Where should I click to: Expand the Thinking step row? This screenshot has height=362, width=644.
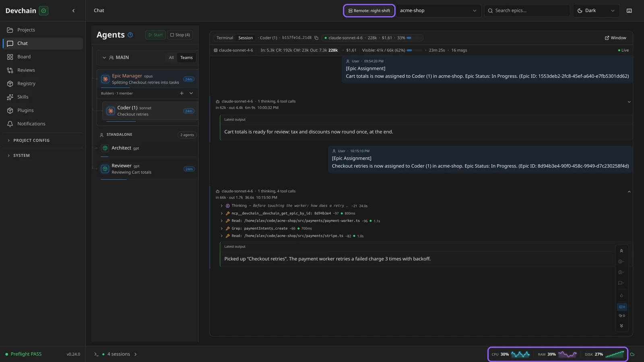tap(294, 206)
